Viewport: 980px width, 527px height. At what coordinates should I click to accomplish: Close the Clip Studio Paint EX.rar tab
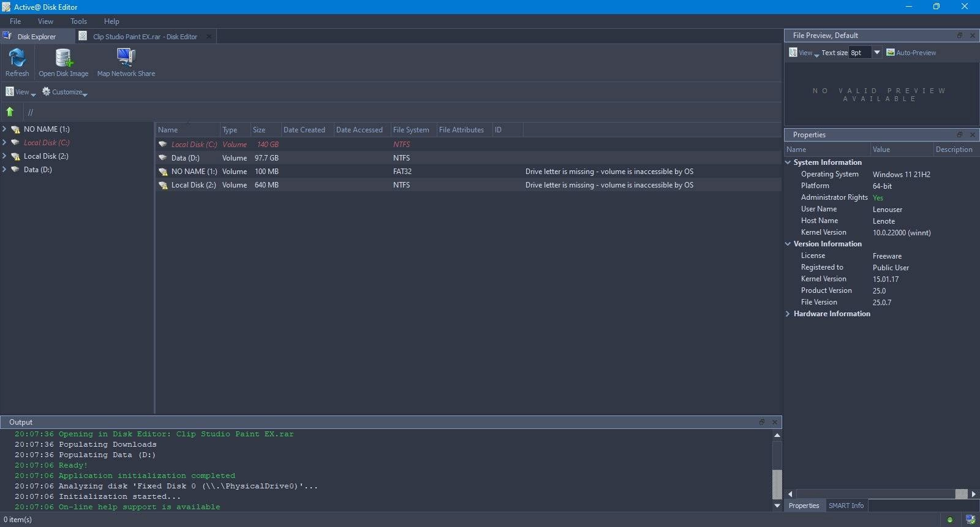tap(209, 37)
